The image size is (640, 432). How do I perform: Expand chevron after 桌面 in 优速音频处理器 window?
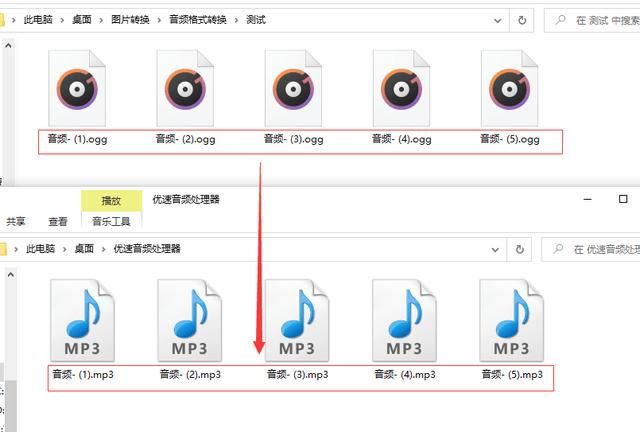(x=103, y=249)
